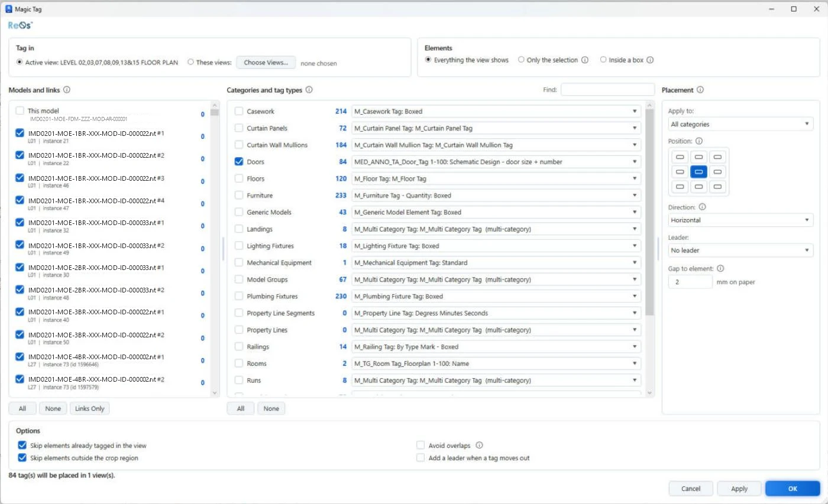The width and height of the screenshot is (828, 504).
Task: Click the info icon next to Inside a box
Action: 650,60
